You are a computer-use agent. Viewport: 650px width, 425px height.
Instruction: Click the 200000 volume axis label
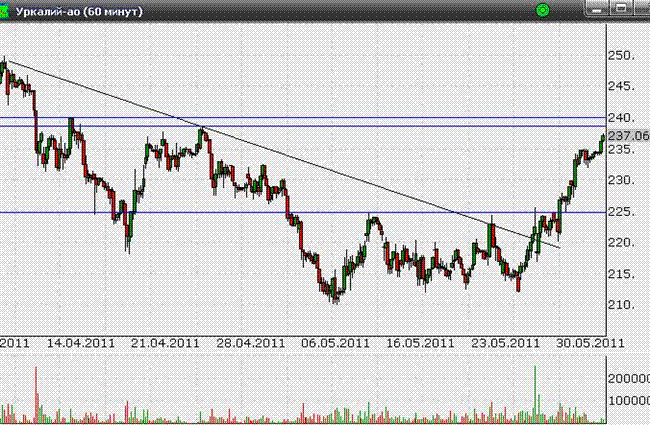coord(628,379)
